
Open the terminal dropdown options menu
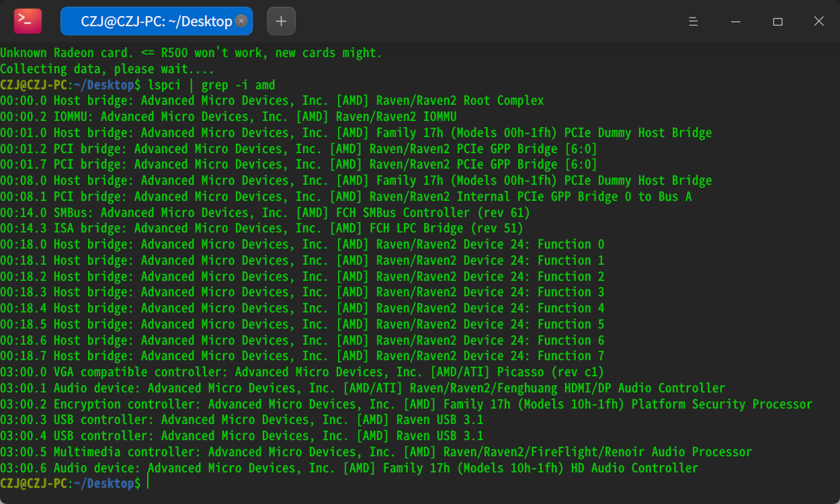[x=694, y=21]
